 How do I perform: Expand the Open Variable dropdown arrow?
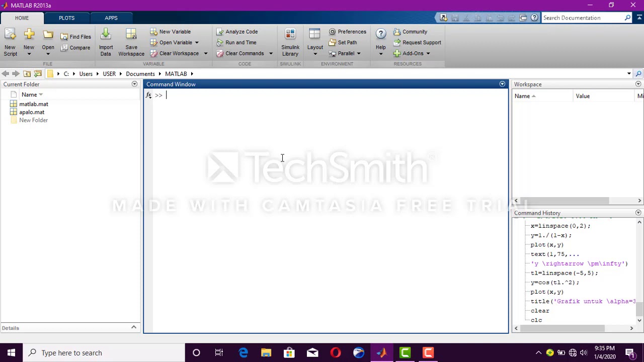point(197,43)
